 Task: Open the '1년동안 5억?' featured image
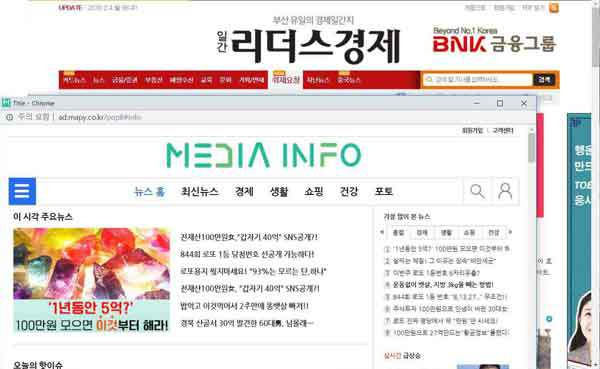pyautogui.click(x=91, y=281)
